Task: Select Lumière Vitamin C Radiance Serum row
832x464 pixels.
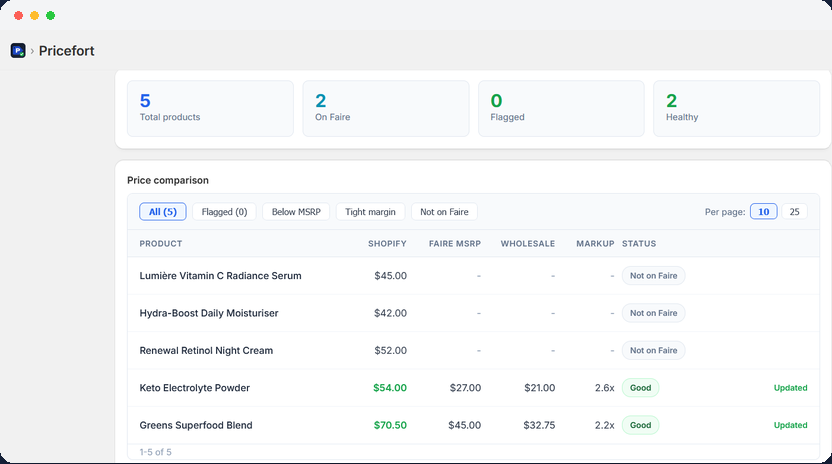Action: coord(473,276)
